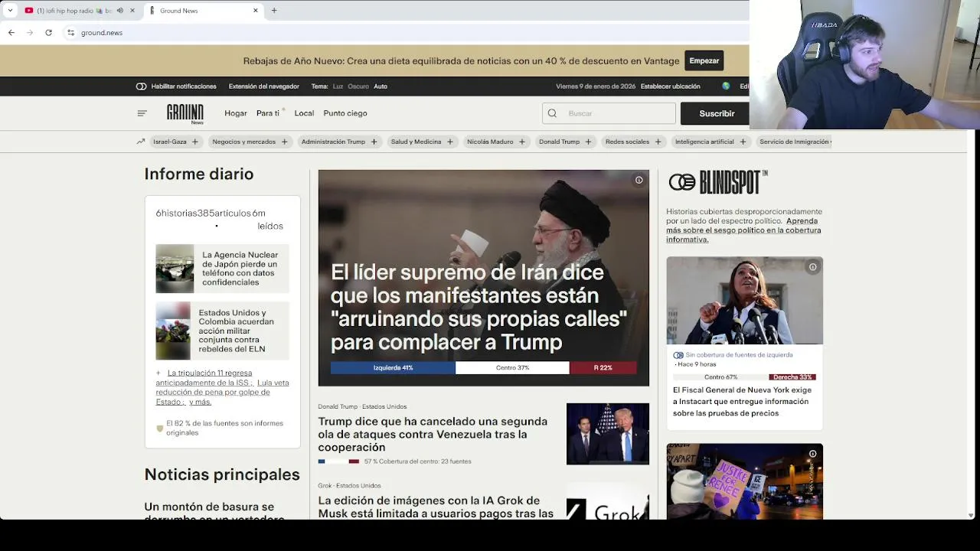Open Estados Unidos y Colombia story thumbnail
980x551 pixels.
pos(173,331)
